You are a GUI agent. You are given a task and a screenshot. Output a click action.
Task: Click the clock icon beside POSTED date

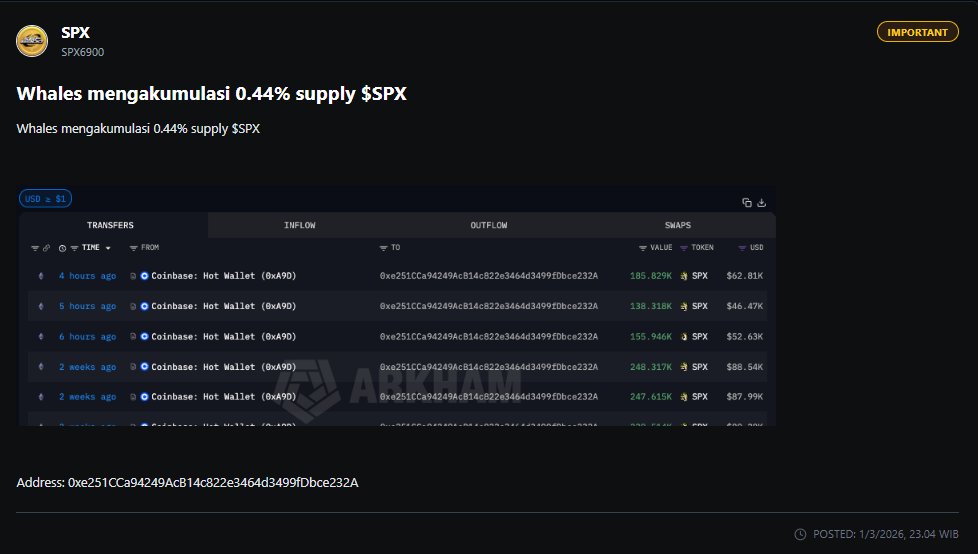tap(800, 534)
